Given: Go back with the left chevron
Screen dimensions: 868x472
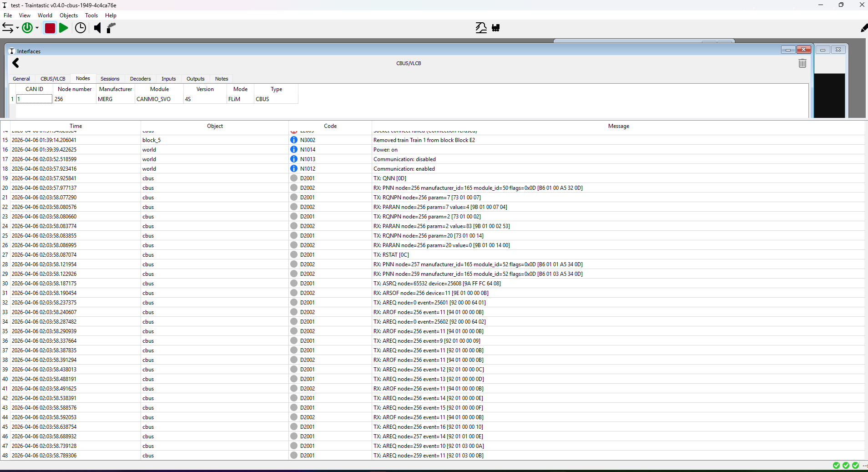Looking at the screenshot, I should (16, 63).
